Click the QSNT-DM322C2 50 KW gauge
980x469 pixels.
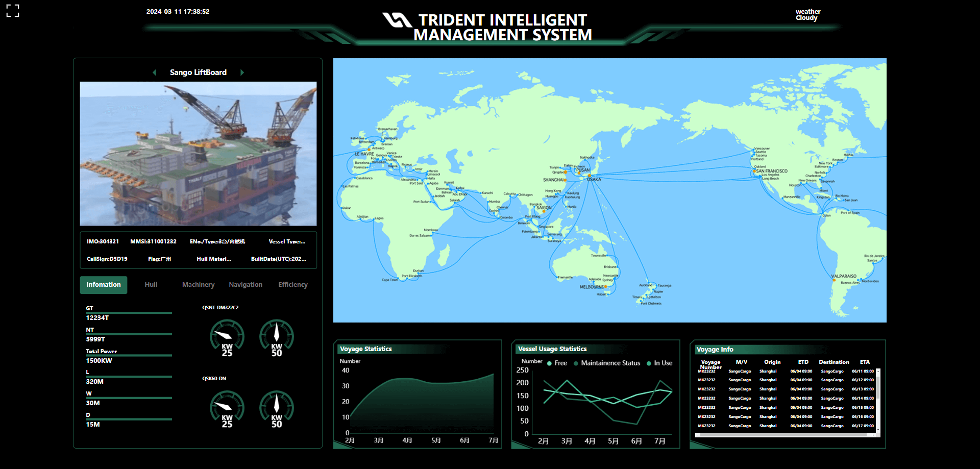[277, 337]
